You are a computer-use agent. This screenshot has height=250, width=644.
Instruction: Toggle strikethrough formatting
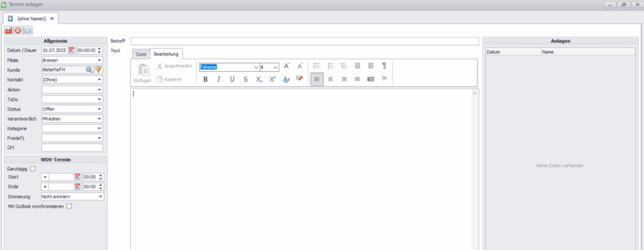[x=246, y=79]
